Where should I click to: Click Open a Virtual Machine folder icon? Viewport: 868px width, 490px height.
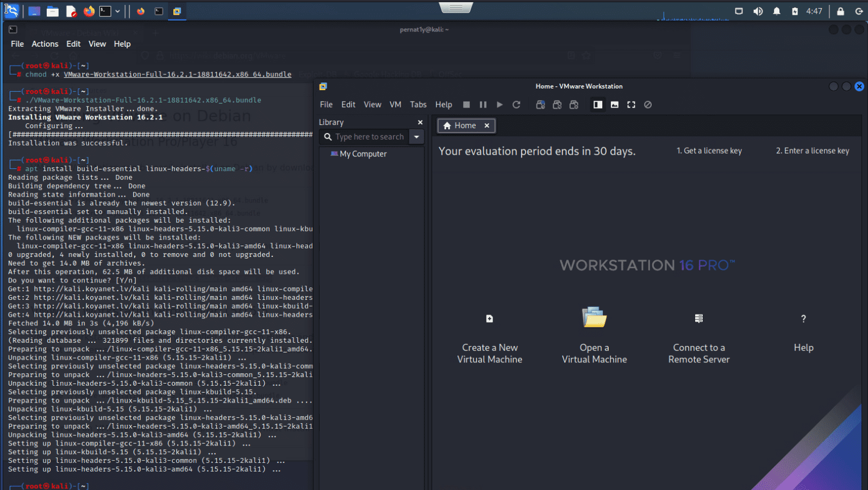click(594, 318)
